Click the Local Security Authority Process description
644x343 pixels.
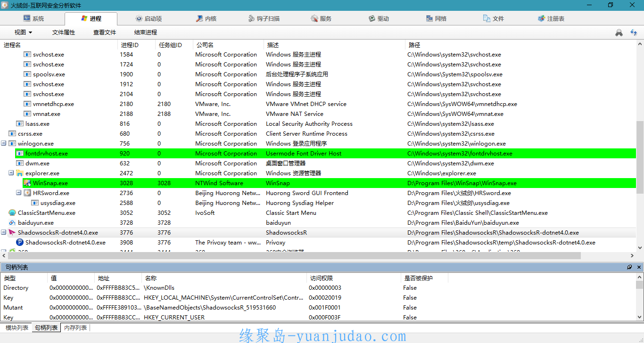[x=309, y=123]
